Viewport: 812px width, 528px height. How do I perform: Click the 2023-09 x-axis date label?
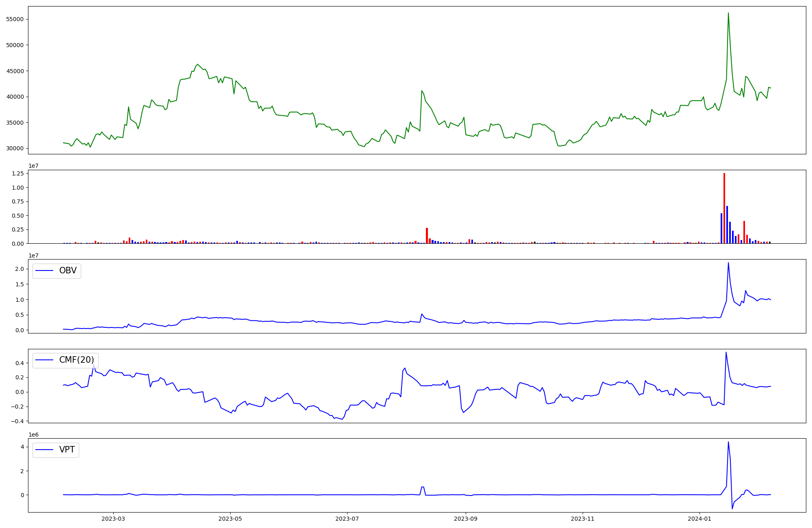pyautogui.click(x=466, y=518)
